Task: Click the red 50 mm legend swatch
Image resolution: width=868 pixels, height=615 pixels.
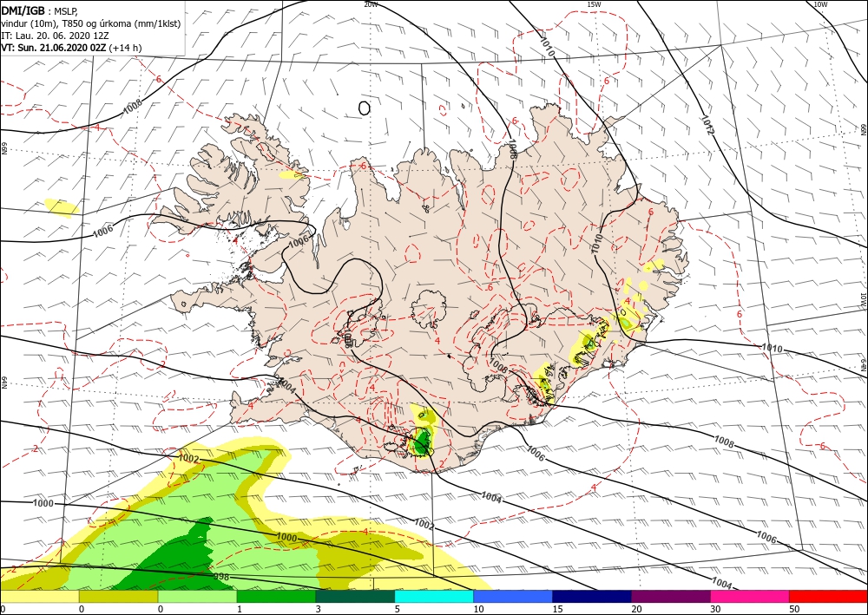Action: 828,596
